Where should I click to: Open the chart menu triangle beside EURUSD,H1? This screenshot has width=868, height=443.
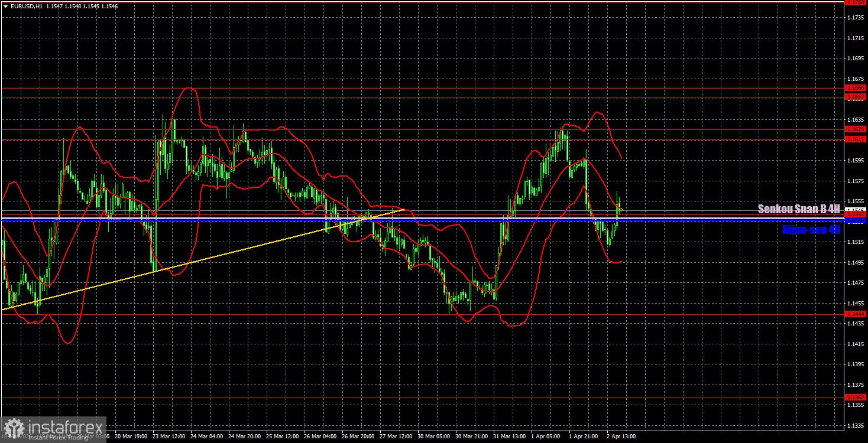(5, 6)
